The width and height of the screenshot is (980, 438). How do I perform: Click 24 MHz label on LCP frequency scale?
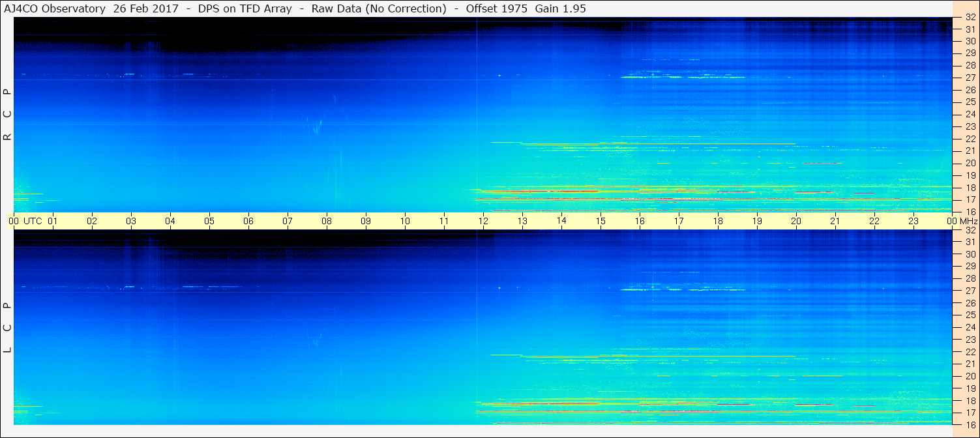click(970, 327)
